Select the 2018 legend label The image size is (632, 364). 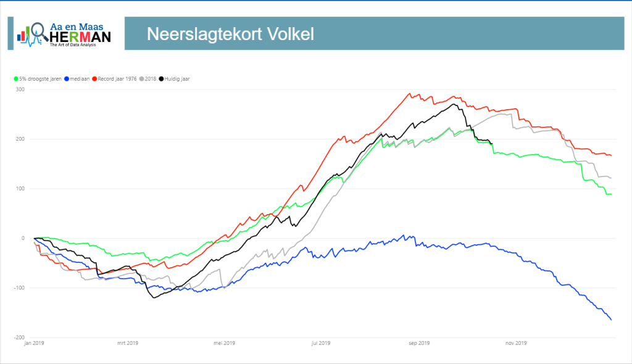click(151, 79)
